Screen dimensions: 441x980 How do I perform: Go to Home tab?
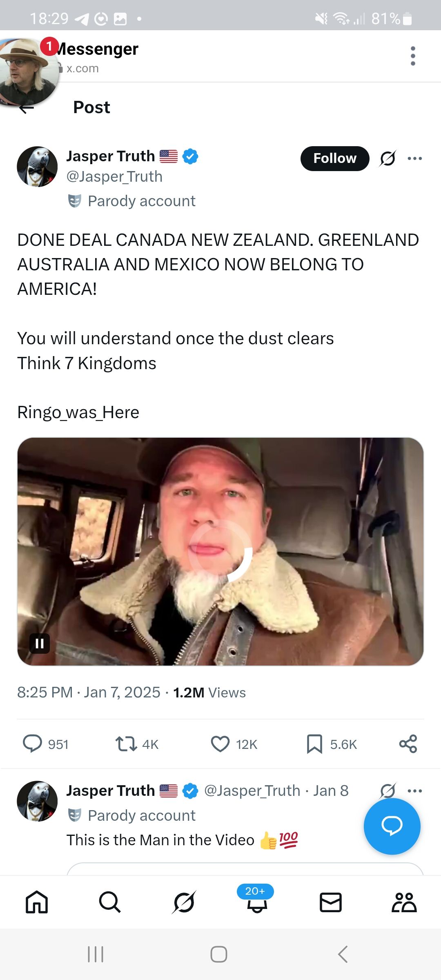click(37, 902)
